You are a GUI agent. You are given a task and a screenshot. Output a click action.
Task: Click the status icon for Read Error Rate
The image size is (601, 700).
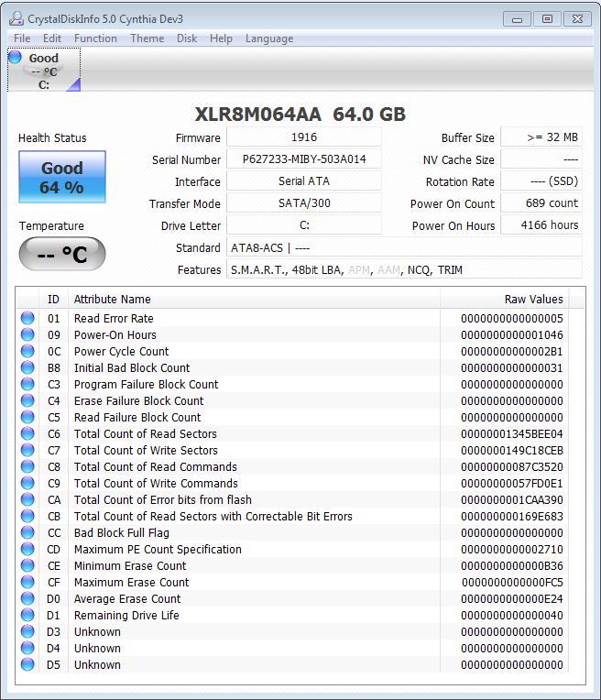click(x=27, y=318)
